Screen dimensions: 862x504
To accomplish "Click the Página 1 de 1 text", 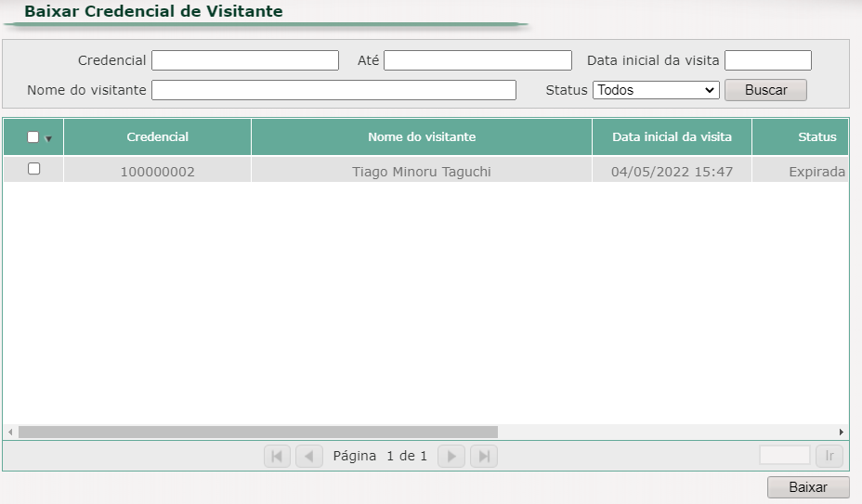I will coord(380,456).
